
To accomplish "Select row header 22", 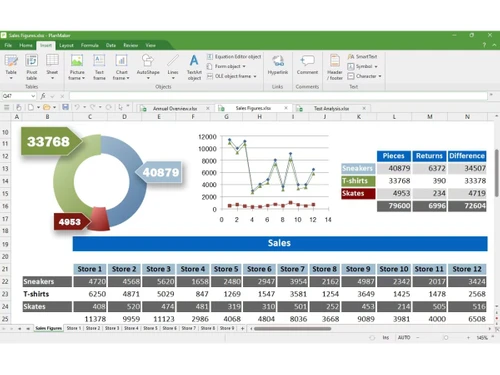I will point(5,282).
